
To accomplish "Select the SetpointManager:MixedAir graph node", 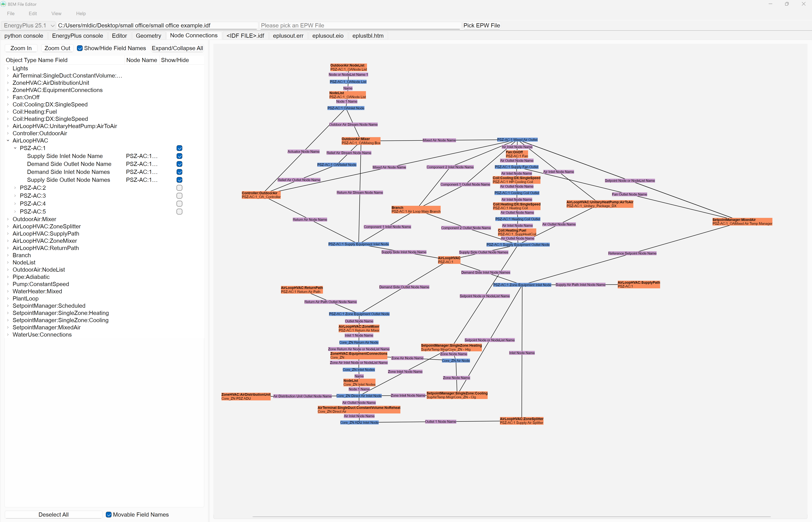I will point(742,222).
